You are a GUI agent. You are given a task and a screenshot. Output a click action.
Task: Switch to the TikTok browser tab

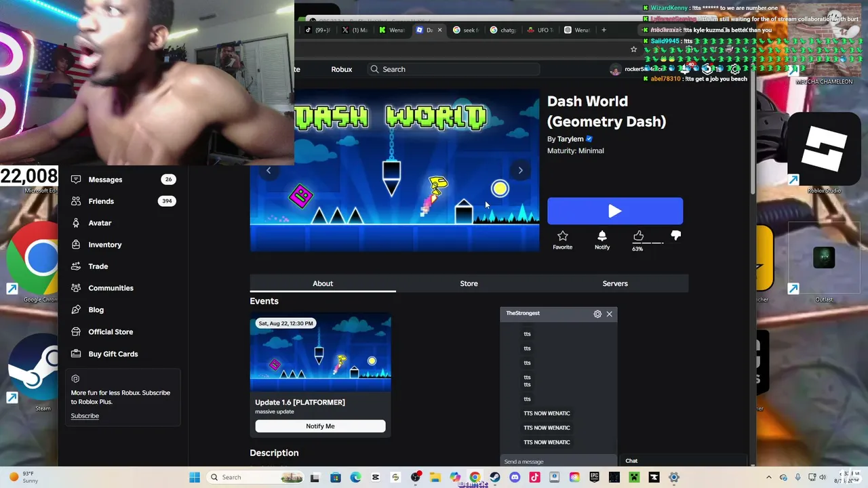pyautogui.click(x=317, y=30)
